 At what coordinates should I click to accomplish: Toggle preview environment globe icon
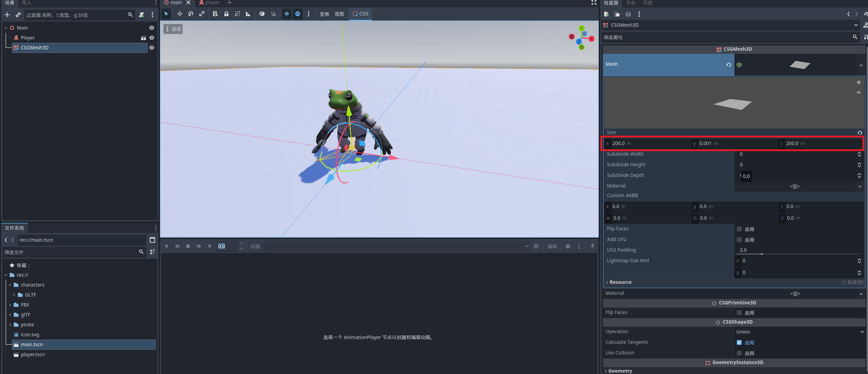(x=298, y=14)
